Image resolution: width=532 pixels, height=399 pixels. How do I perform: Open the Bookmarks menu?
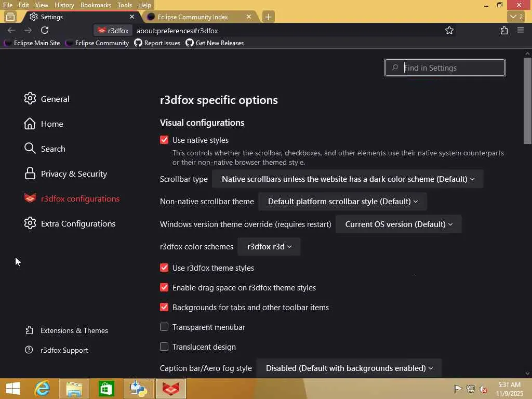point(96,5)
